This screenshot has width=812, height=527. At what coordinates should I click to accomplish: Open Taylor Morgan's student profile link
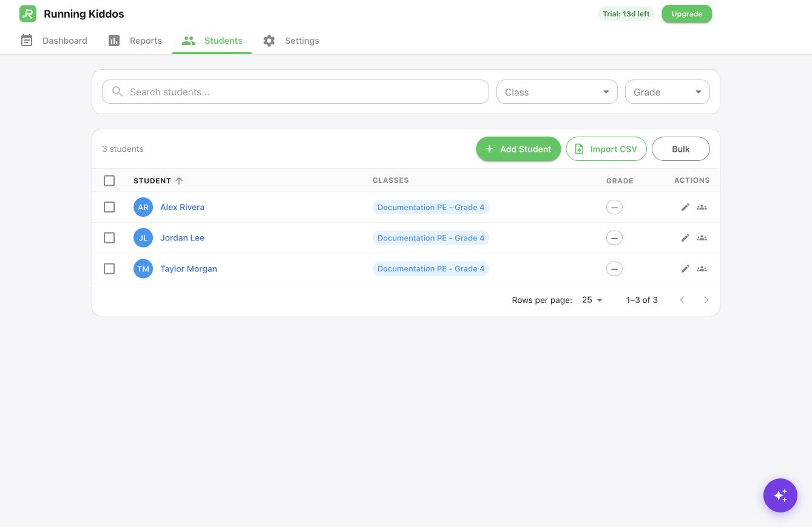pyautogui.click(x=189, y=268)
